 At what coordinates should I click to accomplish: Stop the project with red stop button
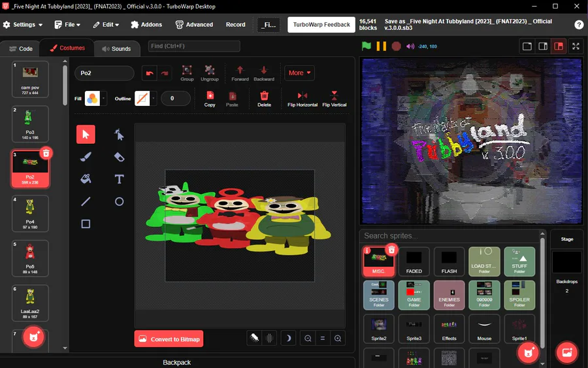396,46
